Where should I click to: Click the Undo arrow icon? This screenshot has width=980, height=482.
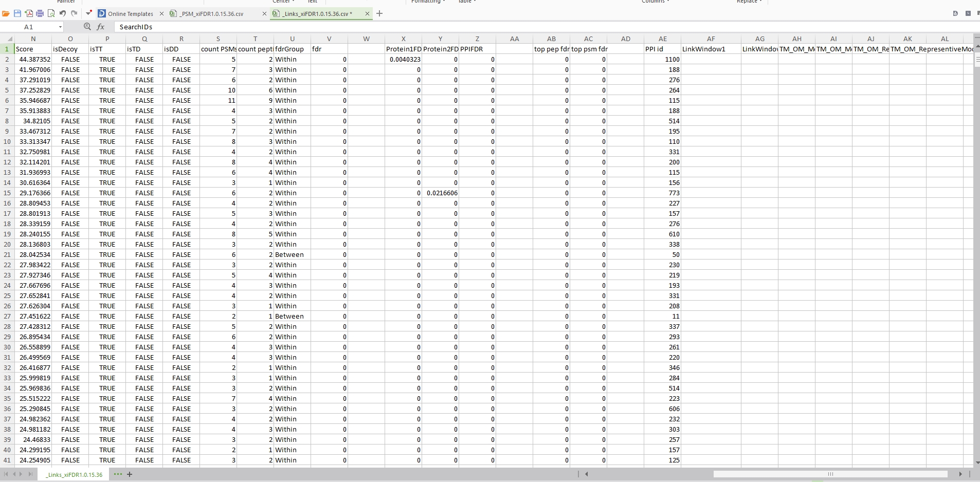tap(63, 13)
